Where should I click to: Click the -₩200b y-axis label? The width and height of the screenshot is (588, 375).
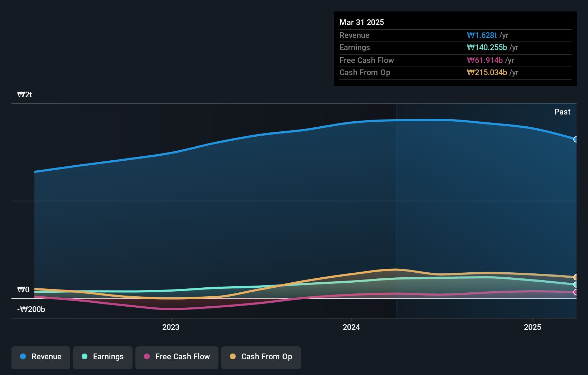point(31,309)
